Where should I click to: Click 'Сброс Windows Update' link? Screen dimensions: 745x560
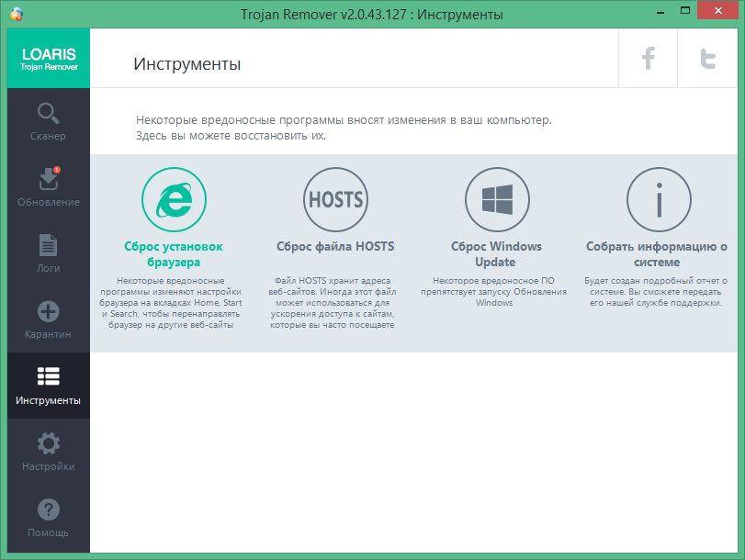tap(496, 254)
